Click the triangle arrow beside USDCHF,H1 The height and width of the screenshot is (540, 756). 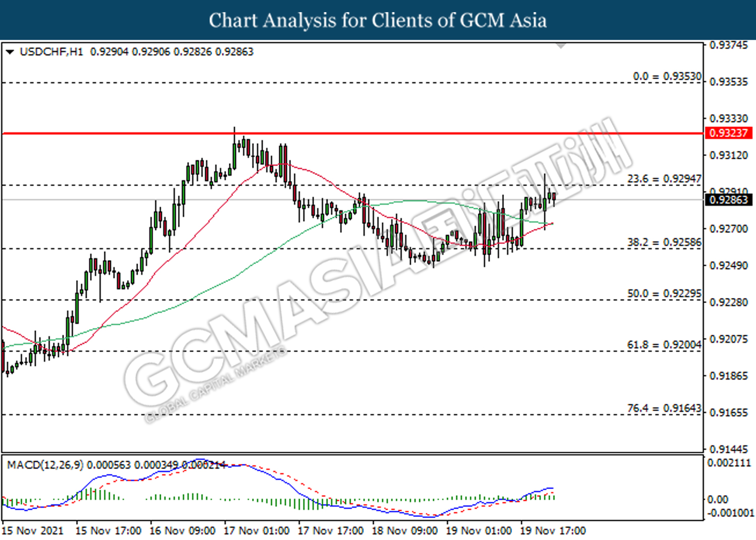tap(10, 52)
